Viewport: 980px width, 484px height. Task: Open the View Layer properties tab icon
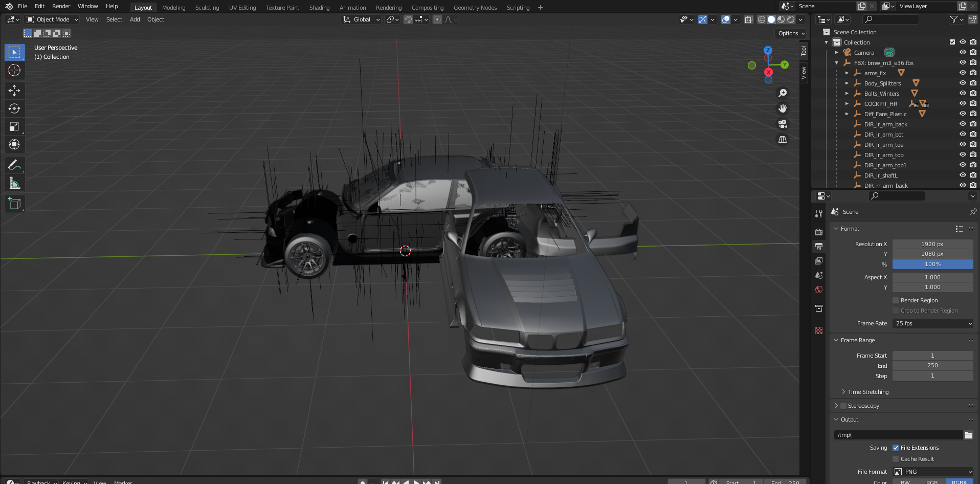tap(819, 260)
